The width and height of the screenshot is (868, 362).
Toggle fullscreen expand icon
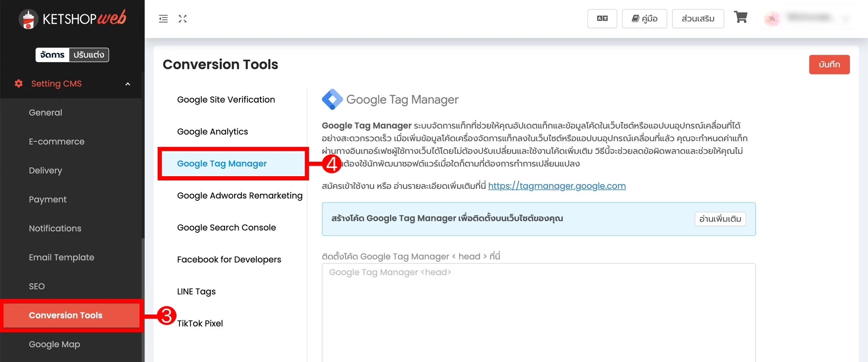(x=183, y=19)
